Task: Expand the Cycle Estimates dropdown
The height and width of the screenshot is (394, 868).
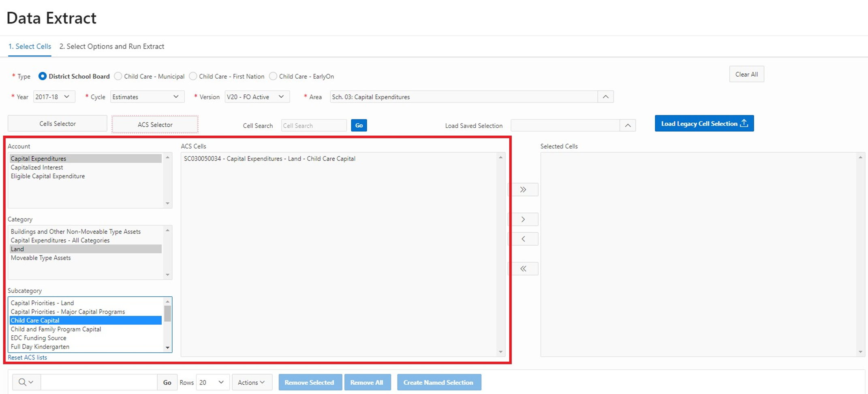Action: pyautogui.click(x=147, y=97)
